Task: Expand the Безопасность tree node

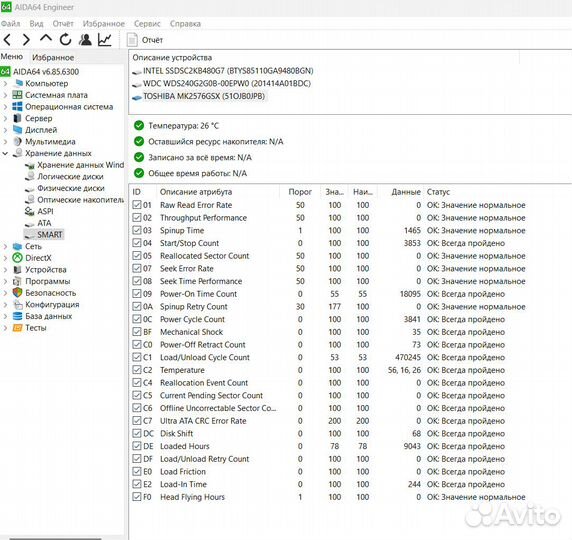Action: point(5,293)
